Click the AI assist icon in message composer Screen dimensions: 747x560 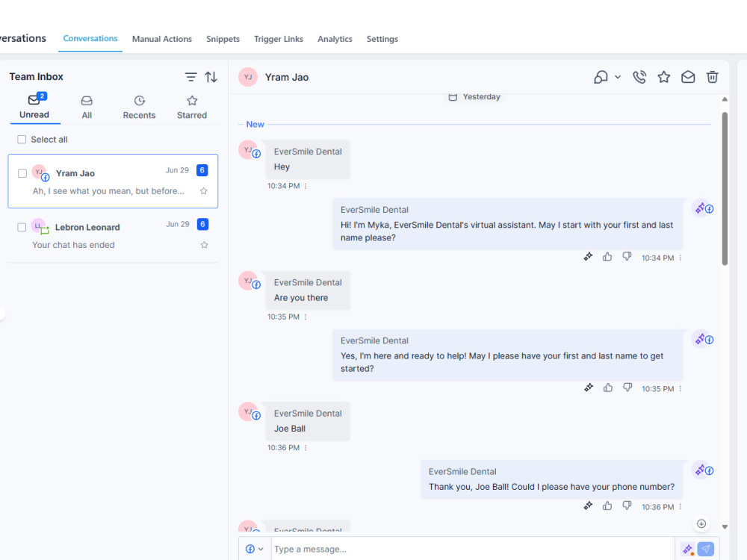point(687,549)
